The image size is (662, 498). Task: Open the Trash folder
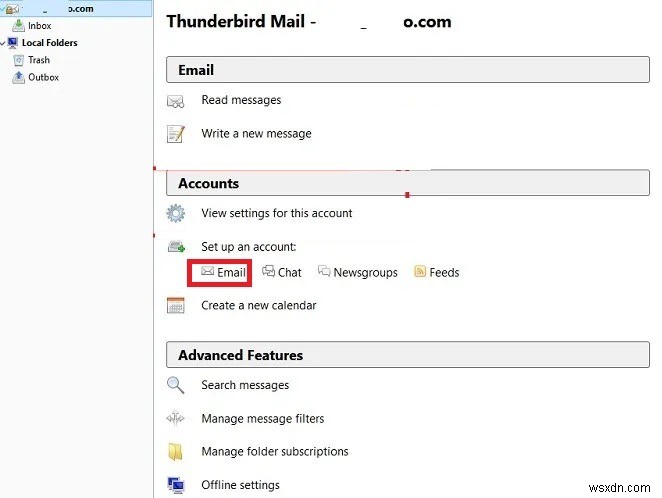tap(39, 60)
